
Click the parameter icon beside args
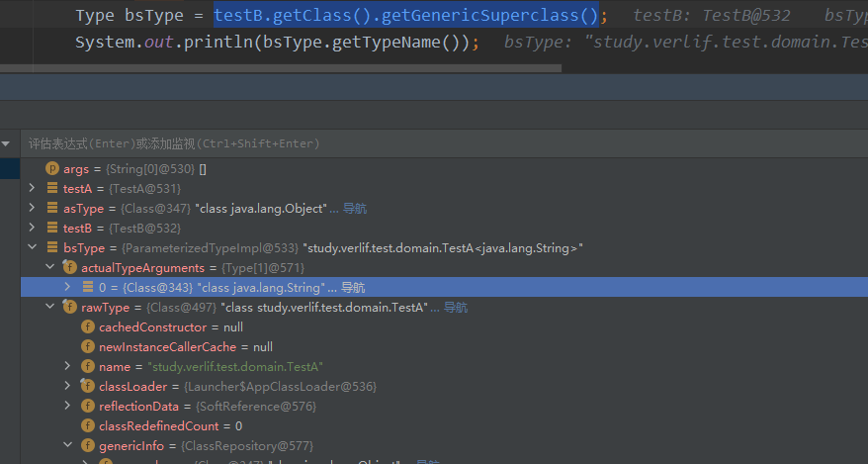click(x=52, y=169)
